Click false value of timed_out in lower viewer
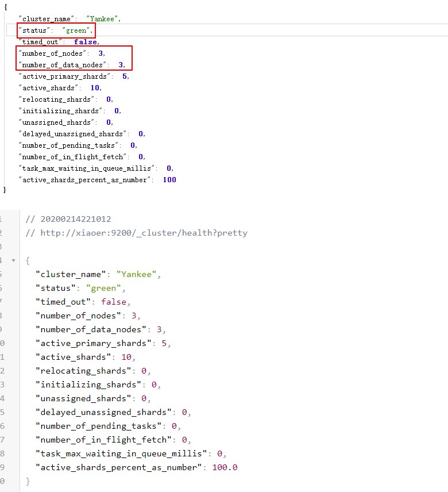This screenshot has height=492, width=448. [x=114, y=302]
